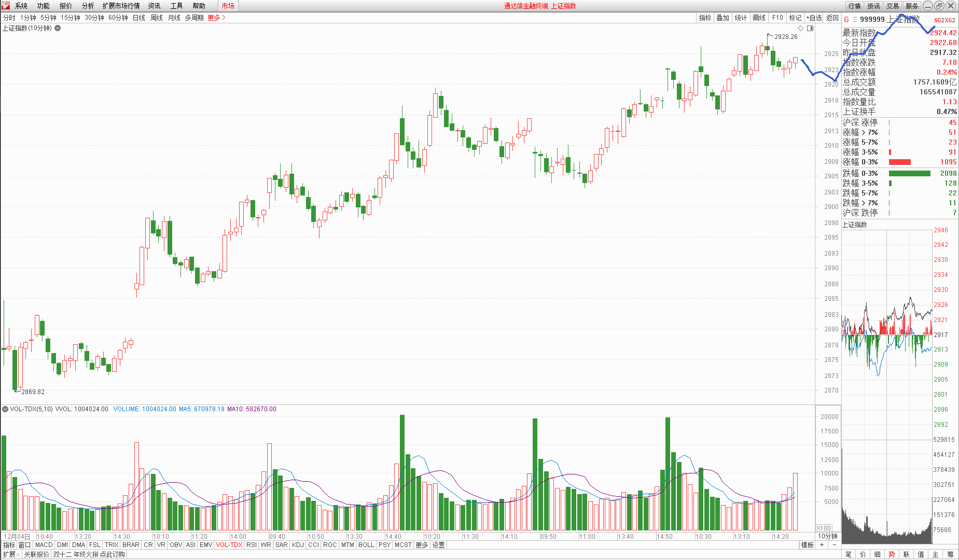Expand 扩展 panel at bottom left
Image resolution: width=959 pixels, height=560 pixels.
coord(10,554)
